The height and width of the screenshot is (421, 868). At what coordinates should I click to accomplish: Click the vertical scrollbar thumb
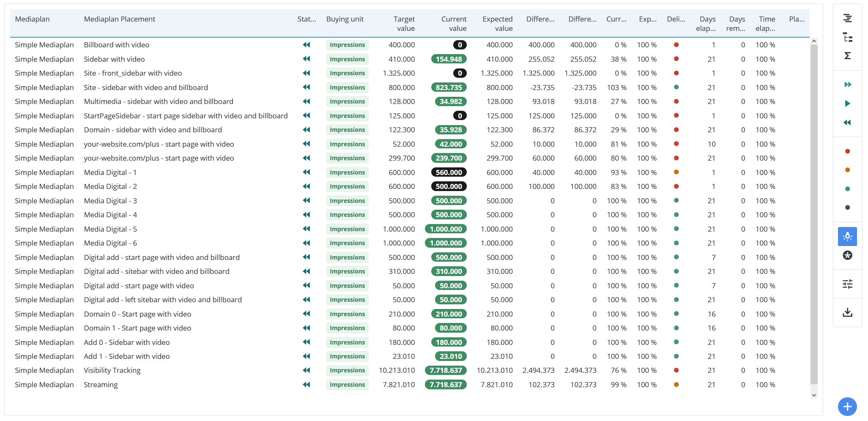(x=814, y=214)
